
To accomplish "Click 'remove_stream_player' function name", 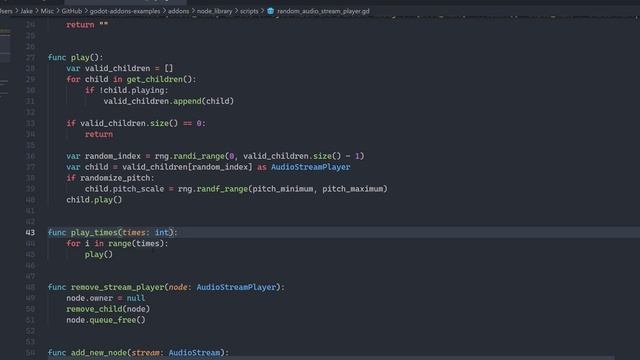I will 118,287.
